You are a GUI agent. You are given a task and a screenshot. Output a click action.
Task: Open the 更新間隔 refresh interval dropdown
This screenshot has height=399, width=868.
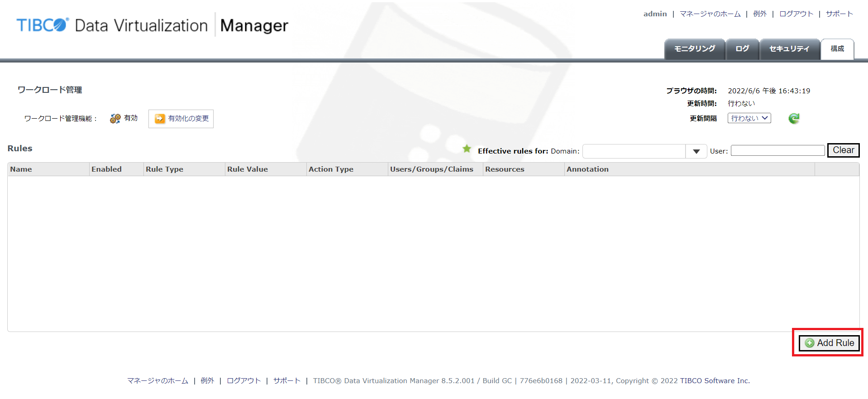(x=749, y=118)
